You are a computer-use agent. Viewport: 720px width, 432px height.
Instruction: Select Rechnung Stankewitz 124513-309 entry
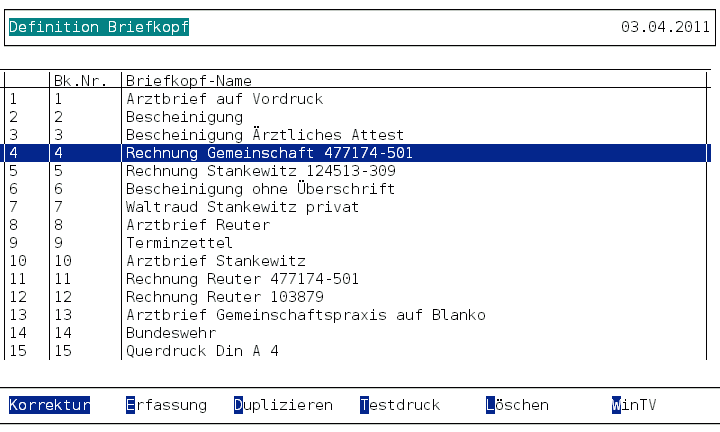[x=357, y=171]
